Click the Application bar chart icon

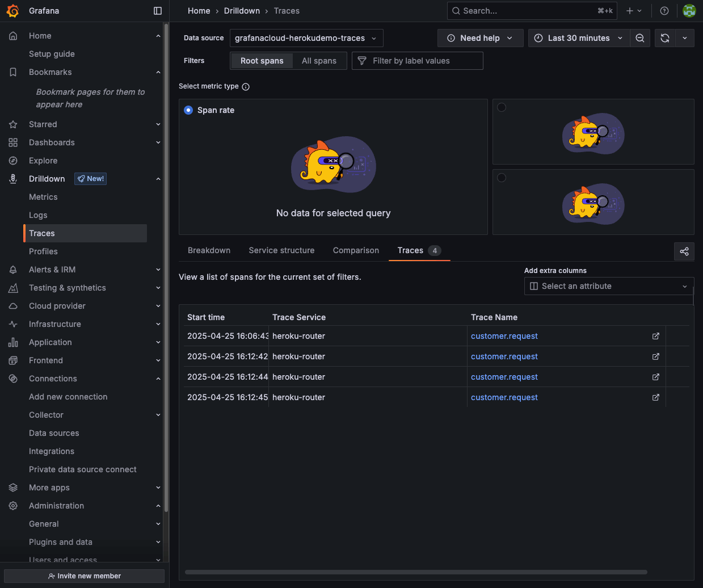[13, 342]
